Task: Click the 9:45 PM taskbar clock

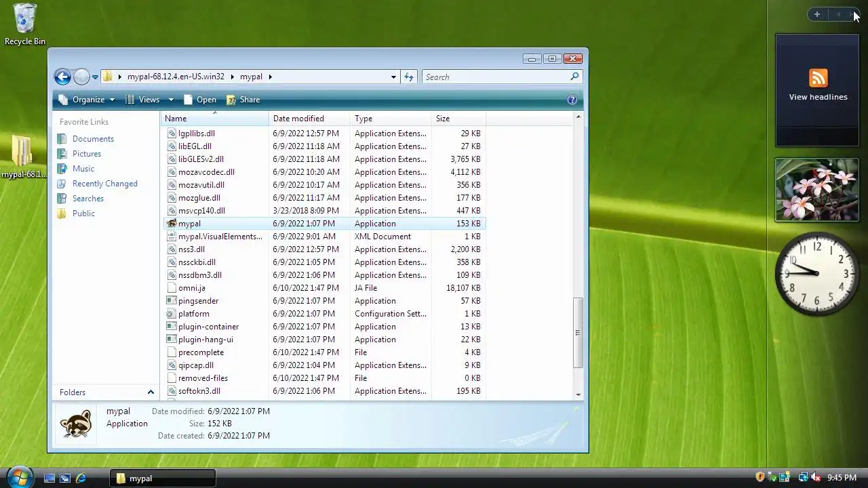Action: pos(842,478)
